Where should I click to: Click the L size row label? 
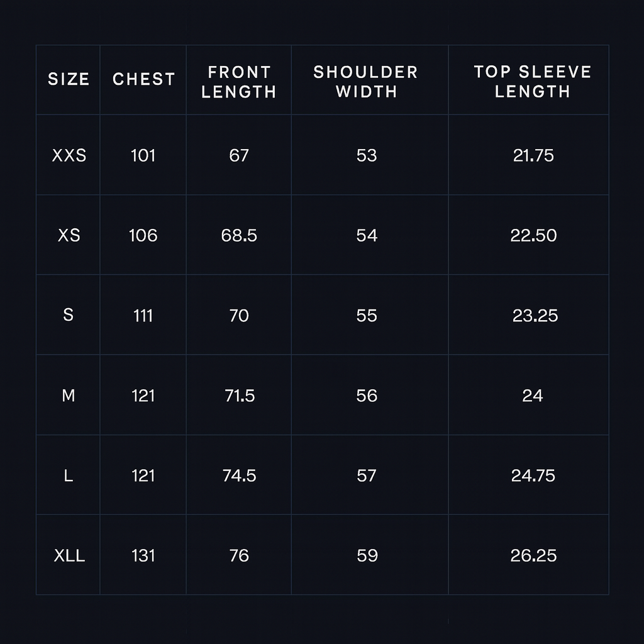69,475
